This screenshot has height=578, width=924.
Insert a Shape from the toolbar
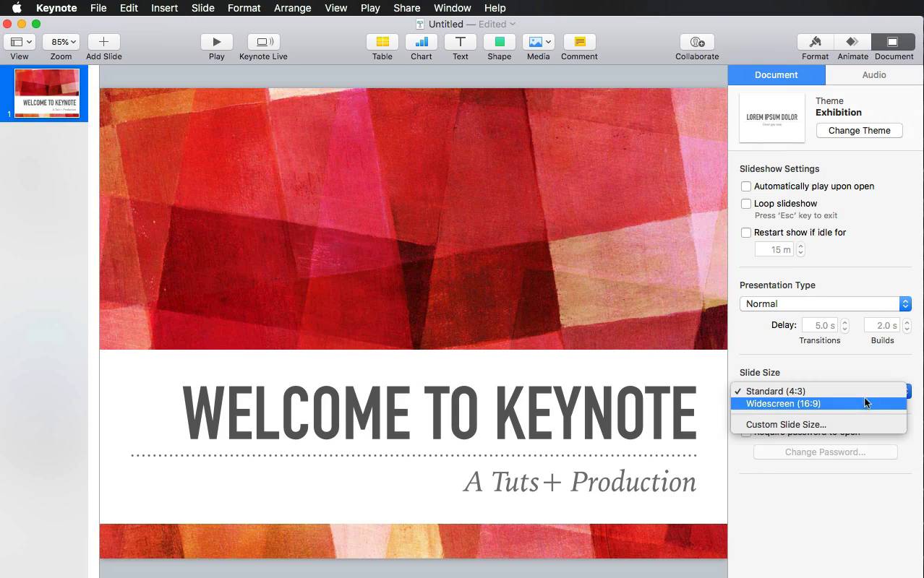click(x=500, y=42)
